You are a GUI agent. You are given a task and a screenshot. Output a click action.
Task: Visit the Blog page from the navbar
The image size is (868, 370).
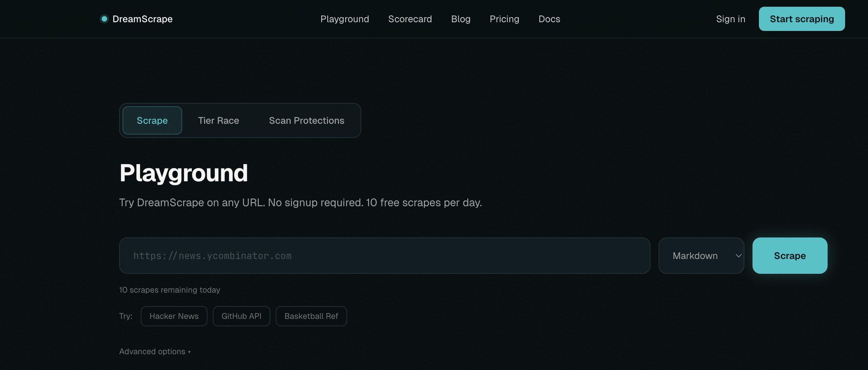(x=460, y=19)
